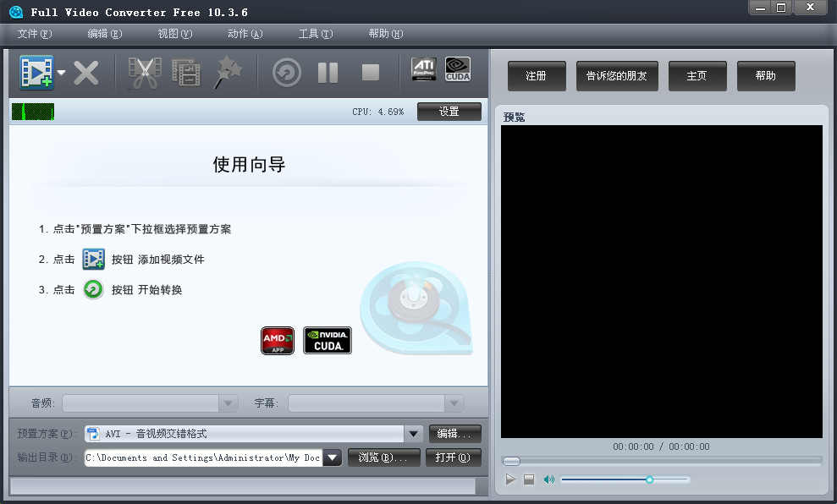Open the 编辑(E) menu

pos(105,34)
